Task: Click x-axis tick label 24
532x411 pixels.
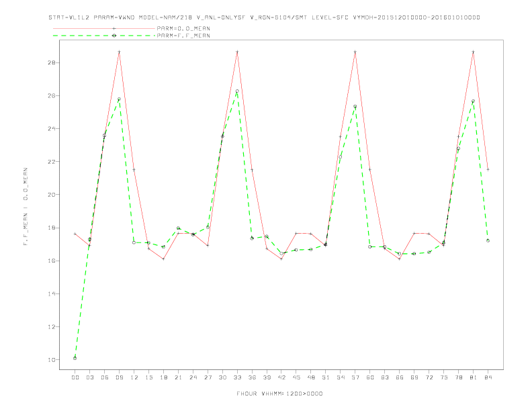Action: (x=193, y=377)
